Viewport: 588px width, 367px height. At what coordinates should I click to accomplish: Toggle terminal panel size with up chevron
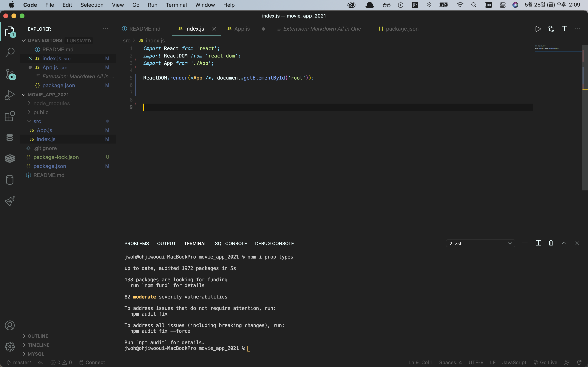click(x=564, y=243)
